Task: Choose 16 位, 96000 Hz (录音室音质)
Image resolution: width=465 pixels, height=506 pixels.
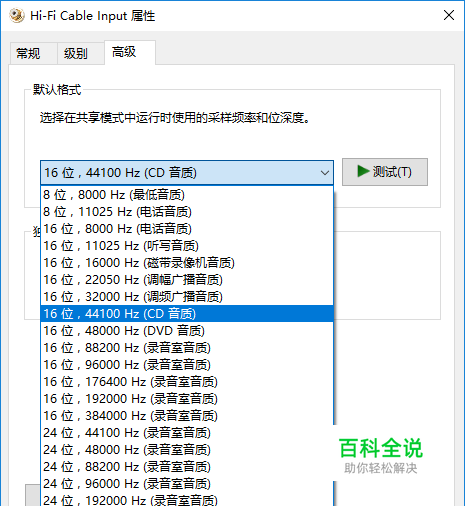Action: tap(187, 365)
